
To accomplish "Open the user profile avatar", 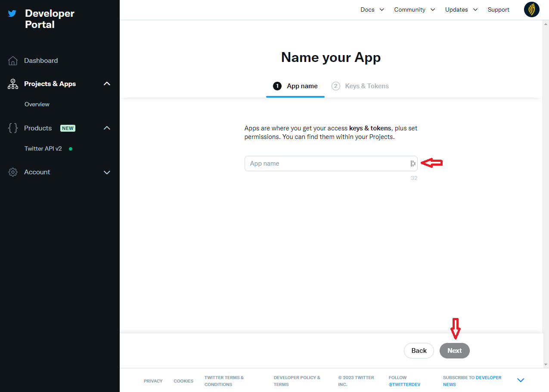I will 531,9.
